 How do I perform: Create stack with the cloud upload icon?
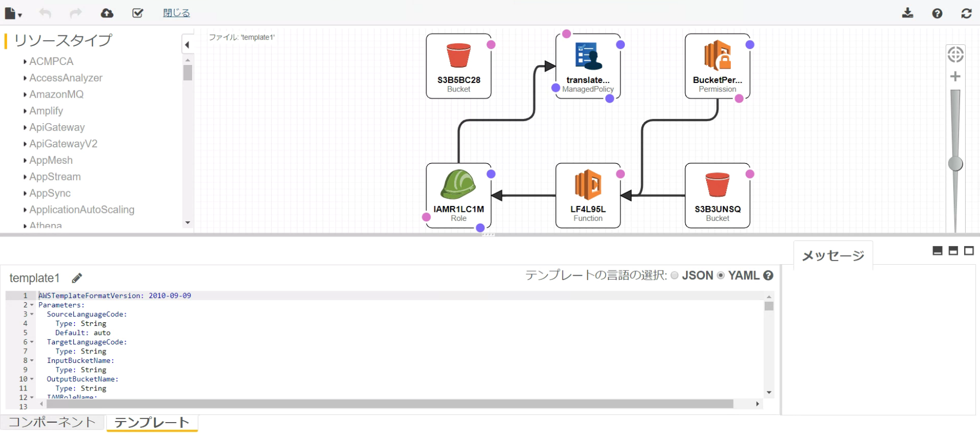[107, 13]
